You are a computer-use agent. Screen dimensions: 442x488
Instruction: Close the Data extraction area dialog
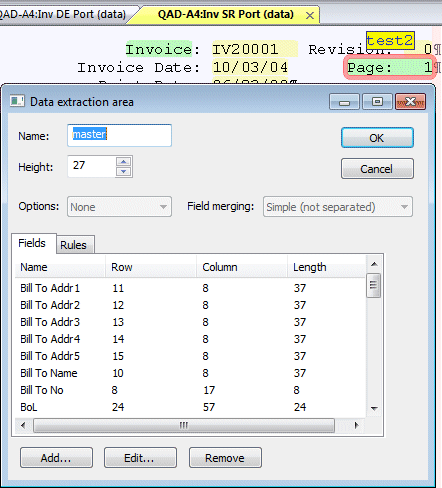click(410, 102)
